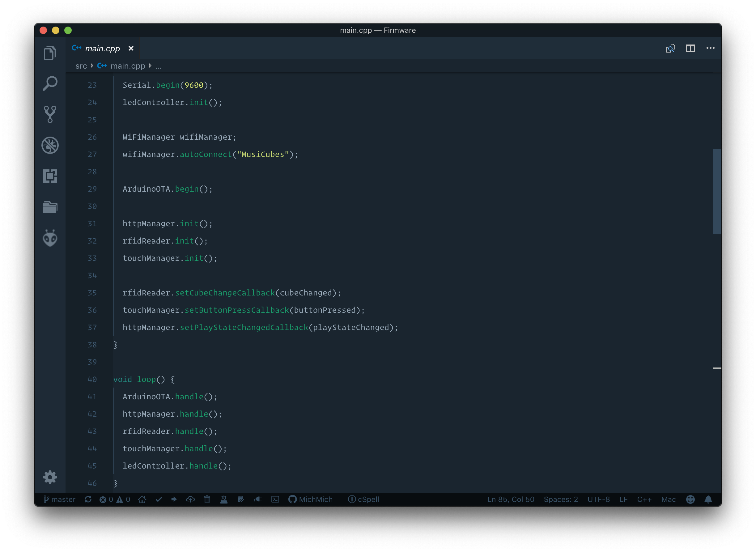Open PlatformIO serial monitor plug icon
This screenshot has height=552, width=756.
point(257,499)
